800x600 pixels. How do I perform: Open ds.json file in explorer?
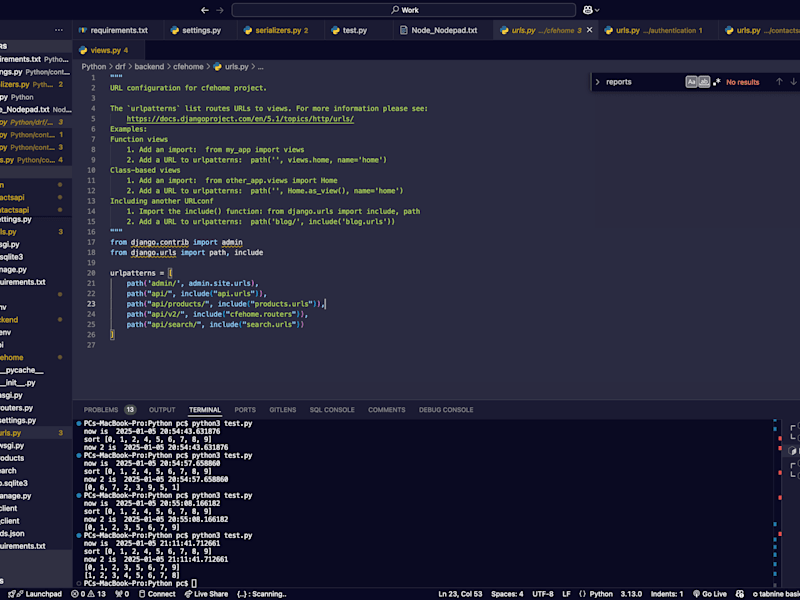pos(36,534)
